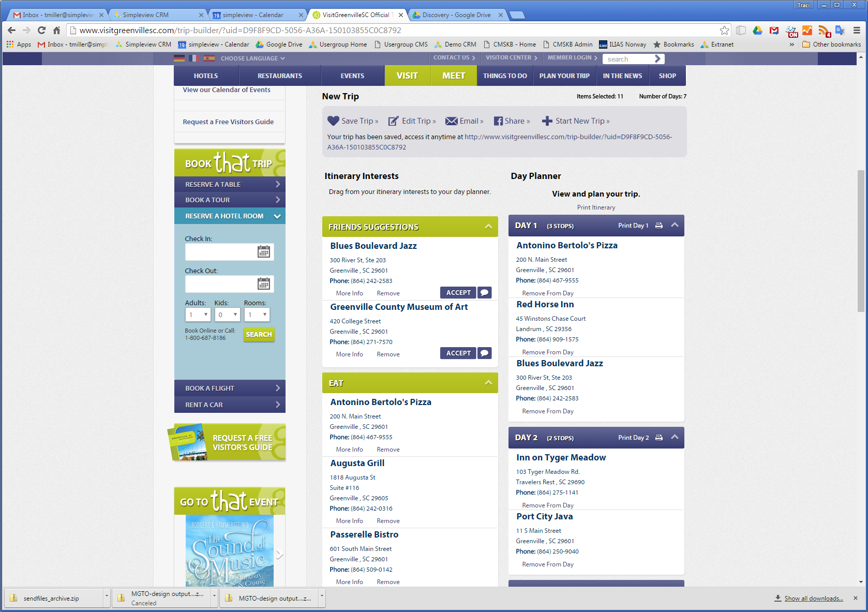The width and height of the screenshot is (868, 612).
Task: Click comment bubble for Blues Boulevard Jazz
Action: click(485, 292)
